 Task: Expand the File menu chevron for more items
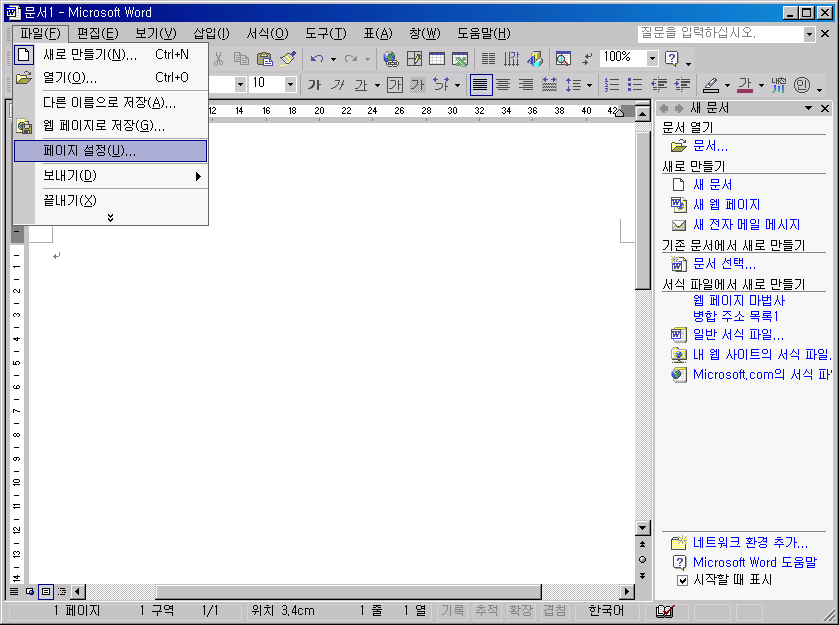pos(110,217)
